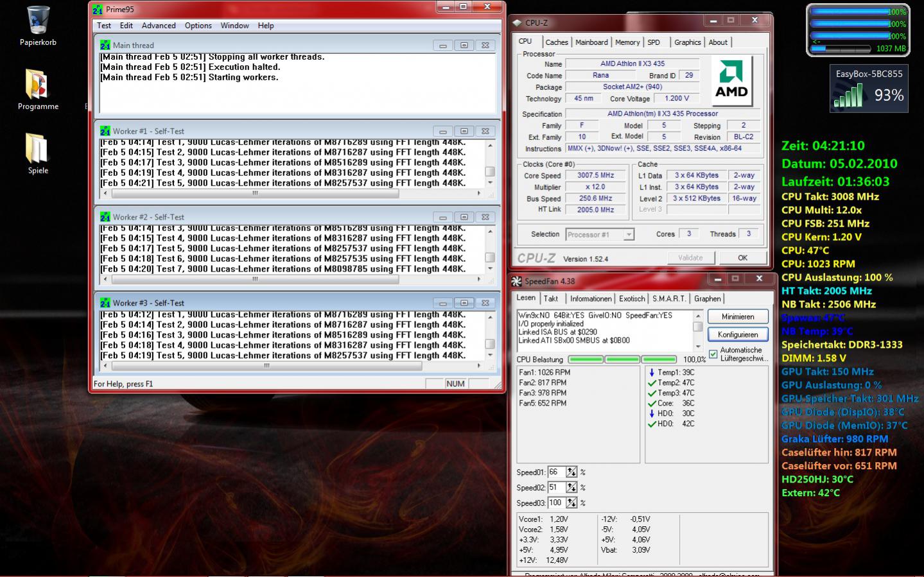Click the CPU-Z title bar icon
Screen dimensions: 924x577
(518, 22)
